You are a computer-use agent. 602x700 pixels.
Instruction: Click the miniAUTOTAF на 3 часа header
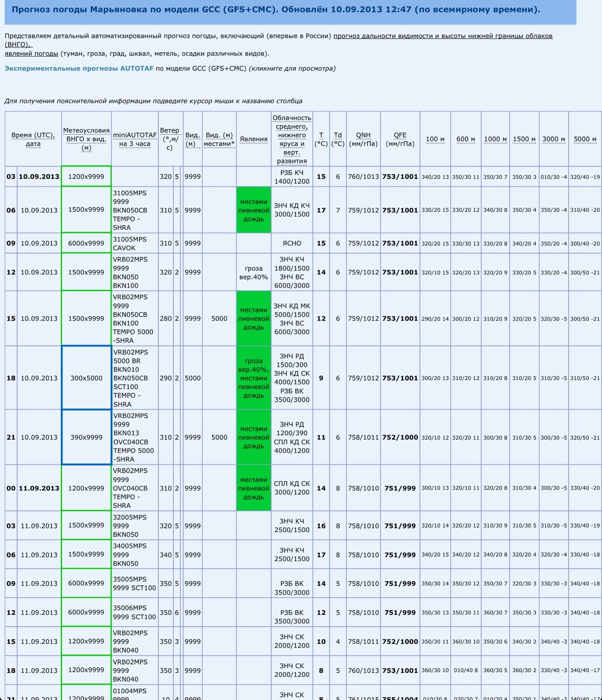point(135,139)
